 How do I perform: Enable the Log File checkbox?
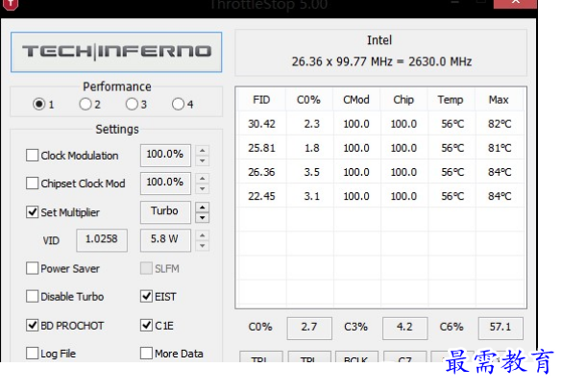coord(33,353)
